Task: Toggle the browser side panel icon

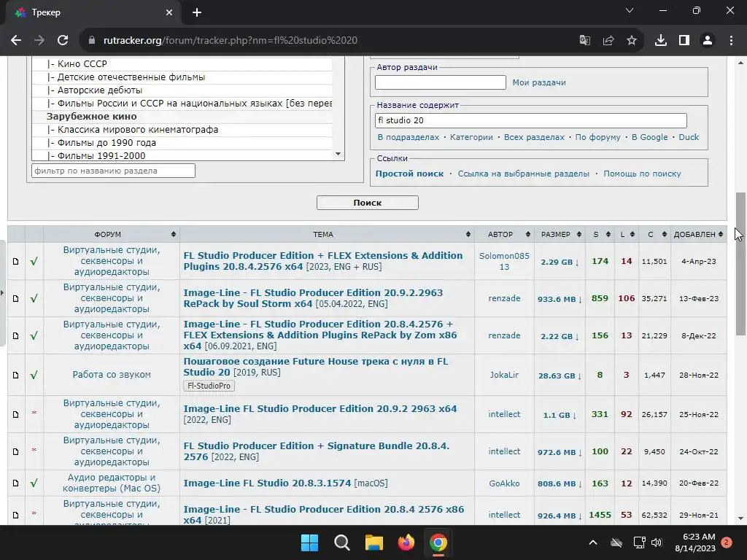Action: [x=684, y=41]
